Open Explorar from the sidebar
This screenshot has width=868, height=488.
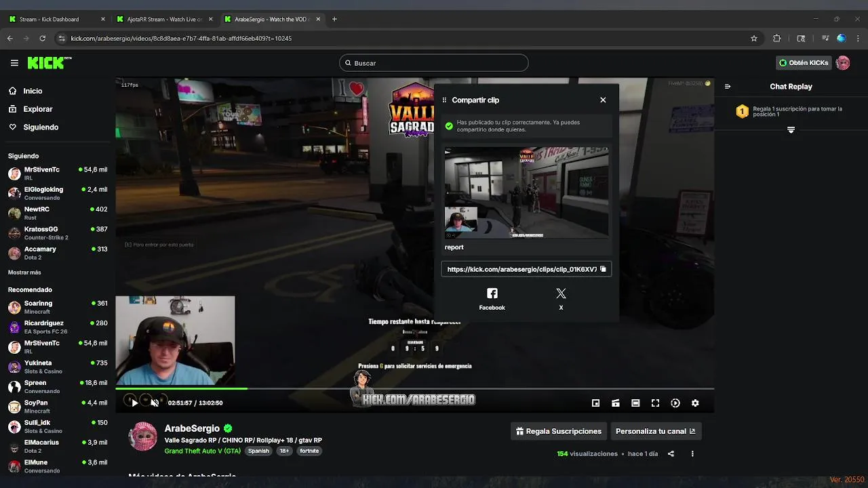[37, 109]
